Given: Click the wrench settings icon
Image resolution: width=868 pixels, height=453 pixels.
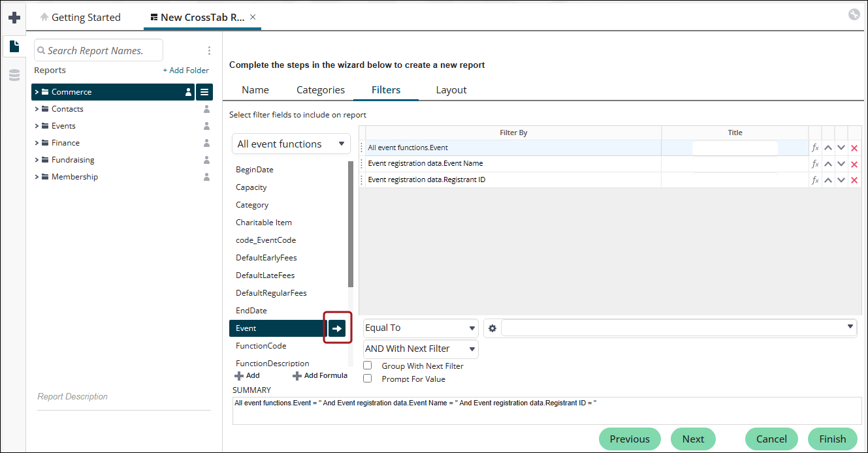Looking at the screenshot, I should click(x=854, y=15).
